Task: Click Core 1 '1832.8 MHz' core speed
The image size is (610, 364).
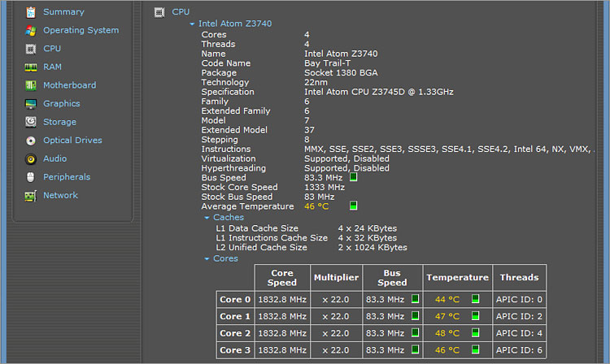Action: coord(282,317)
